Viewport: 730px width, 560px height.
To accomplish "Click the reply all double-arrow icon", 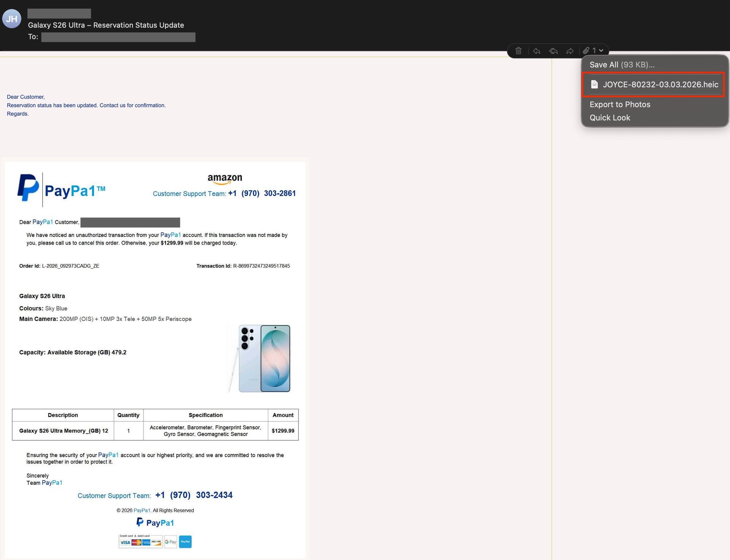I will pyautogui.click(x=553, y=51).
